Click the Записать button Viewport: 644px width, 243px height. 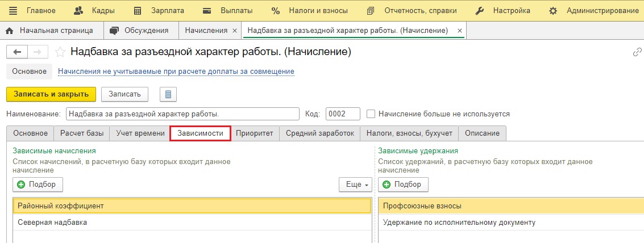pos(125,94)
